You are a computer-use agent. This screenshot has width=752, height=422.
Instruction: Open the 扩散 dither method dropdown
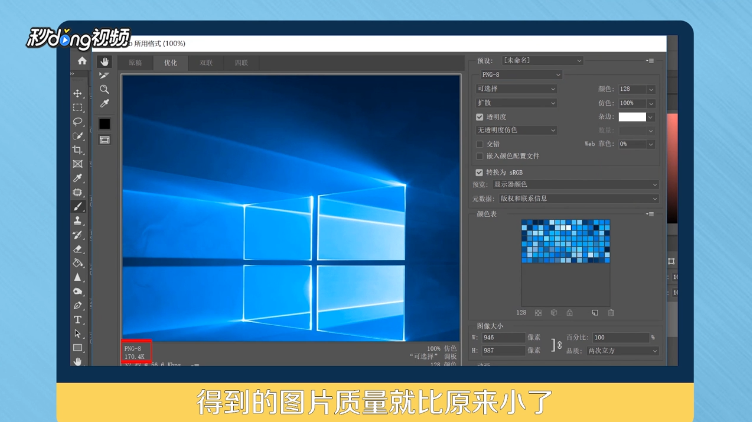pos(516,103)
